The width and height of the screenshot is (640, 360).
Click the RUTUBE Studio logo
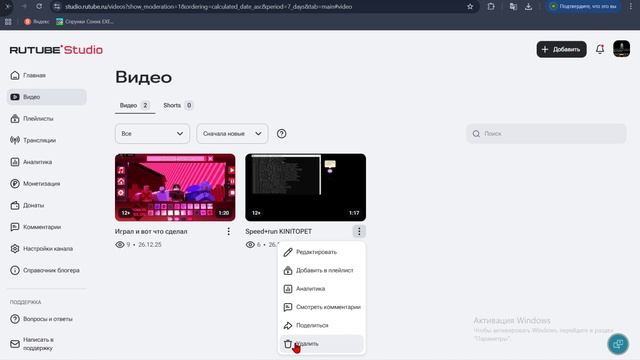pyautogui.click(x=56, y=50)
